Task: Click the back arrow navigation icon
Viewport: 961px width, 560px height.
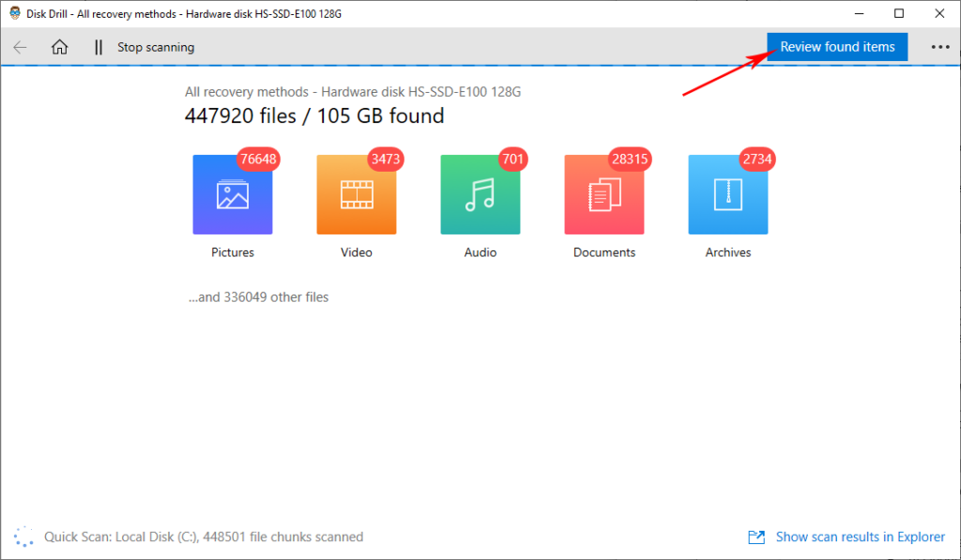Action: (x=20, y=47)
